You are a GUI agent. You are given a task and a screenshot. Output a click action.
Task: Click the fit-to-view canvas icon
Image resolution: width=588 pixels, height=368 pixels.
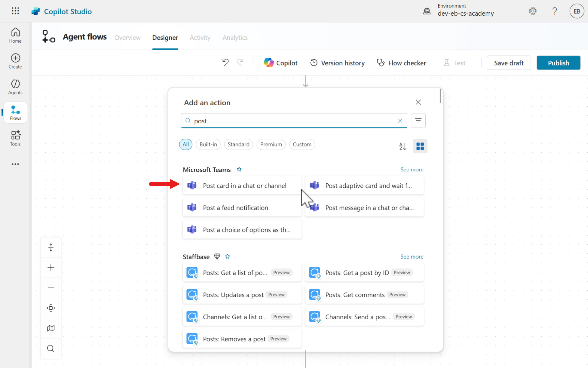coord(51,308)
